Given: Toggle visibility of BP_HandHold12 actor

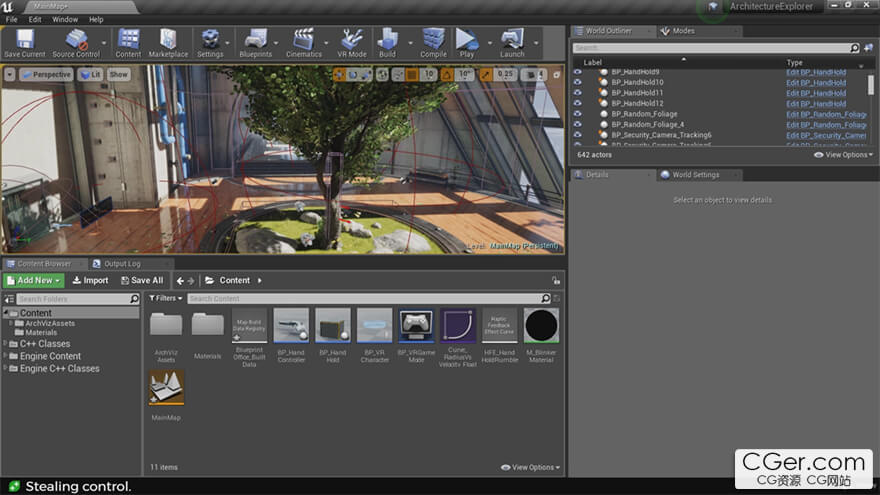Looking at the screenshot, I should point(577,104).
